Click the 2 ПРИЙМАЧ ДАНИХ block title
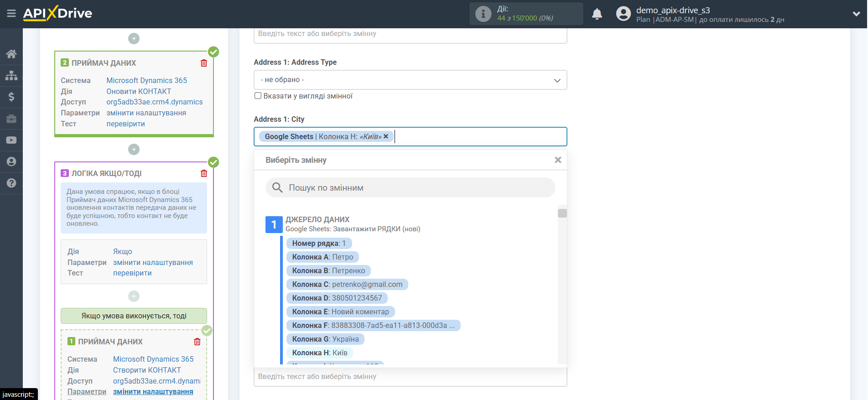Image resolution: width=868 pixels, height=400 pixels. pos(104,63)
